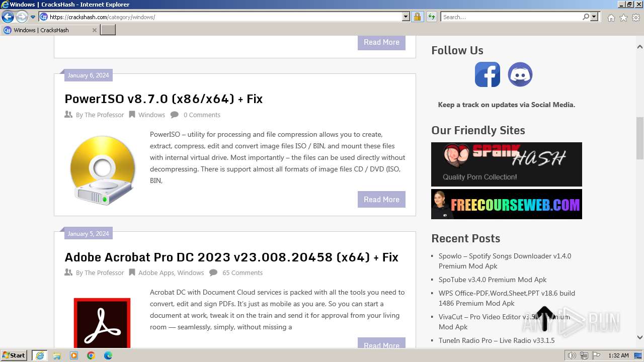The width and height of the screenshot is (644, 362).
Task: Click in the browser Search box
Action: (x=511, y=17)
